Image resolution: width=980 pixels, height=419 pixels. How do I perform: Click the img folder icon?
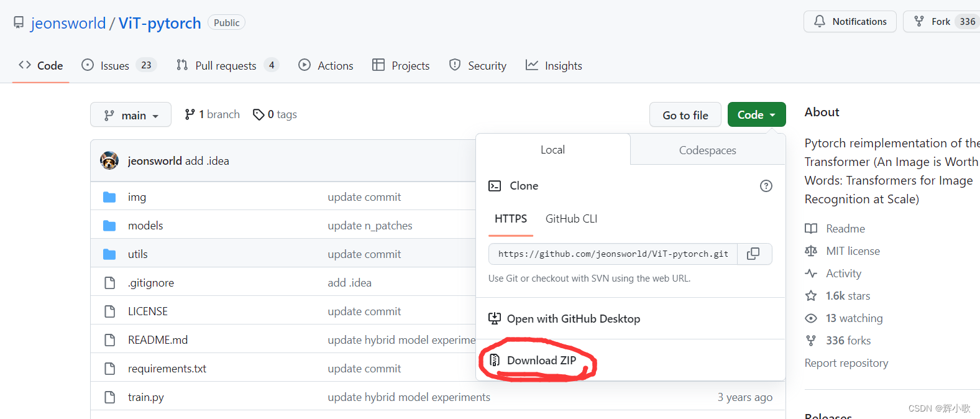109,197
